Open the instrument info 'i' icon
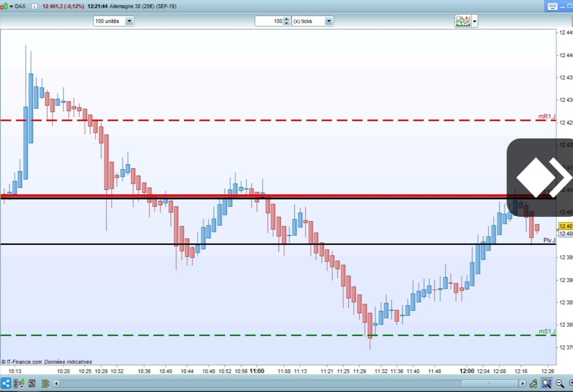Image resolution: width=573 pixels, height=392 pixels. pos(34,6)
